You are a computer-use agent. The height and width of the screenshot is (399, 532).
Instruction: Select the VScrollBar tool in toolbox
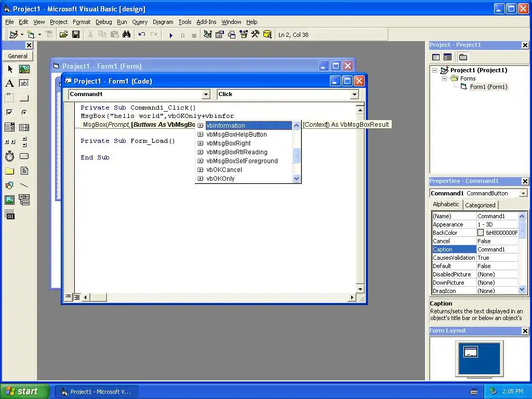click(x=24, y=142)
